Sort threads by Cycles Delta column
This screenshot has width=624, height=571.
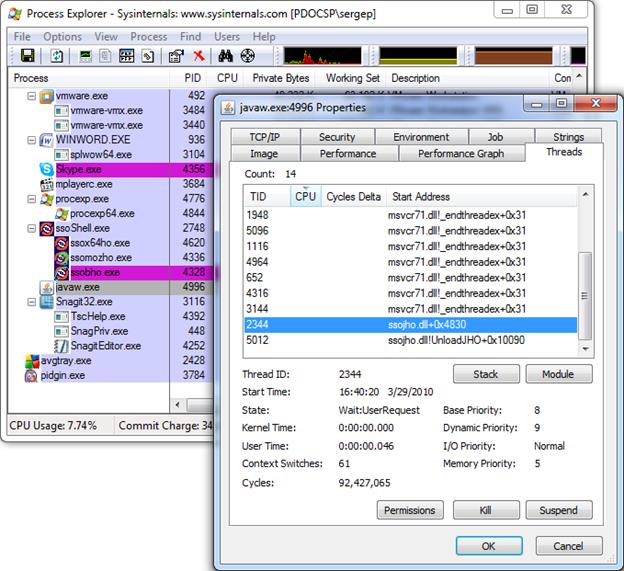[x=354, y=197]
